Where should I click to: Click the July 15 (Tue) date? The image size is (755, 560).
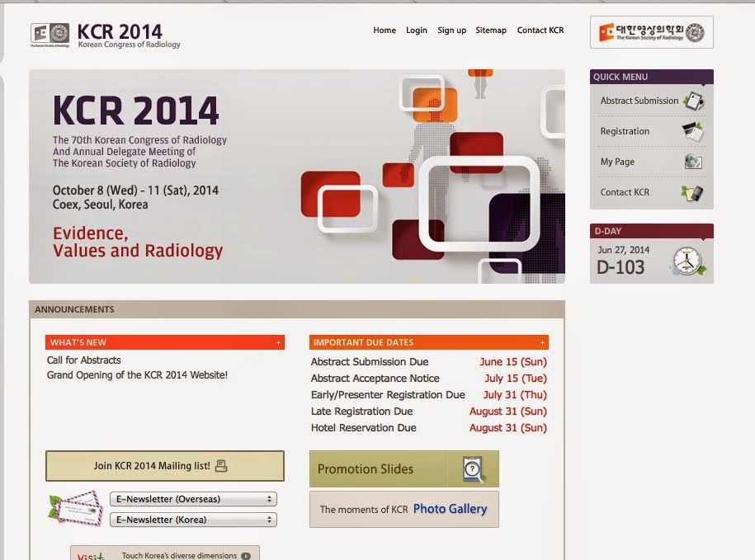[516, 378]
